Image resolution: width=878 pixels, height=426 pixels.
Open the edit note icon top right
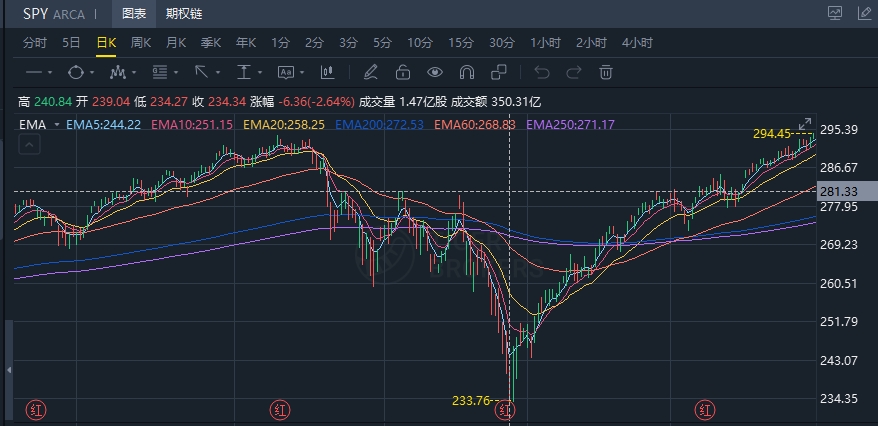tap(865, 13)
